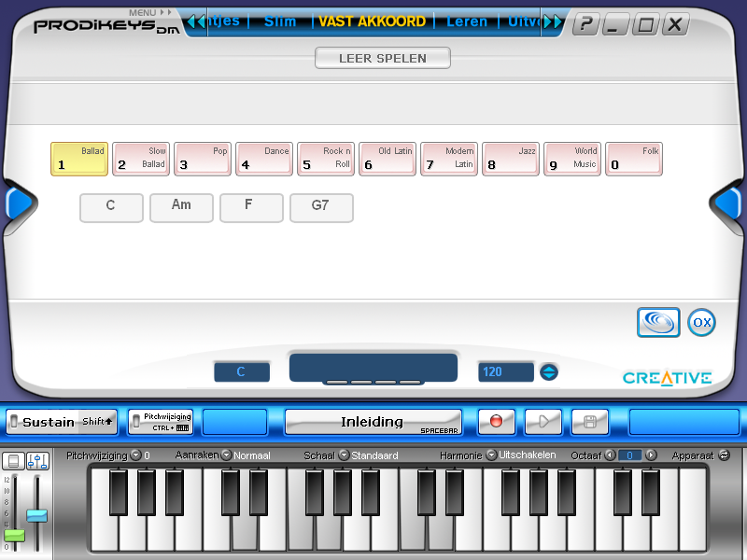Click the right blue panel arrow

pyautogui.click(x=728, y=203)
